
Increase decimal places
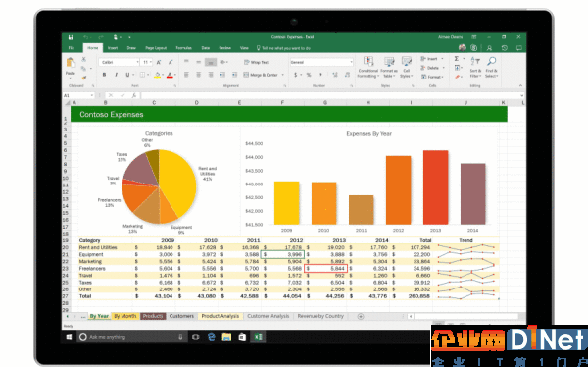335,75
